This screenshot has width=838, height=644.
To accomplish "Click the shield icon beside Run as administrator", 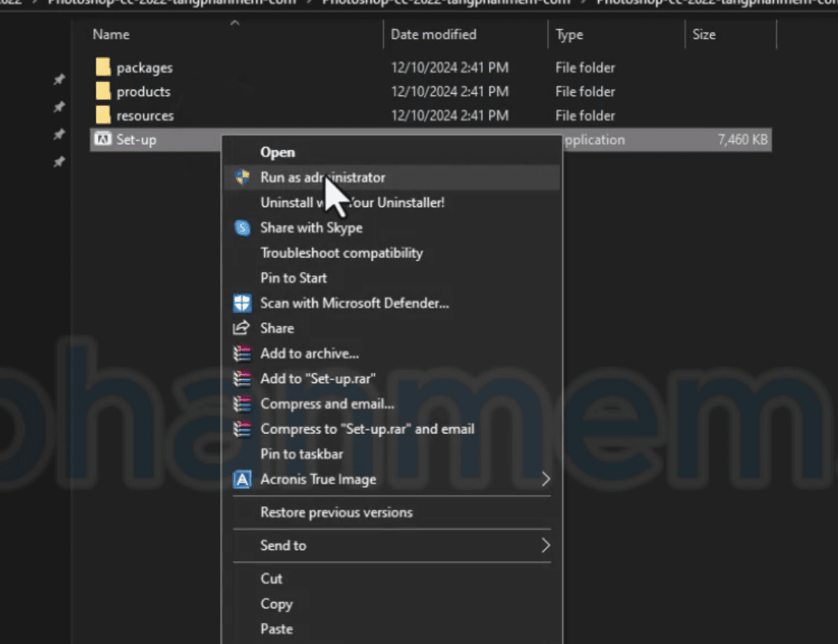I will [x=242, y=178].
